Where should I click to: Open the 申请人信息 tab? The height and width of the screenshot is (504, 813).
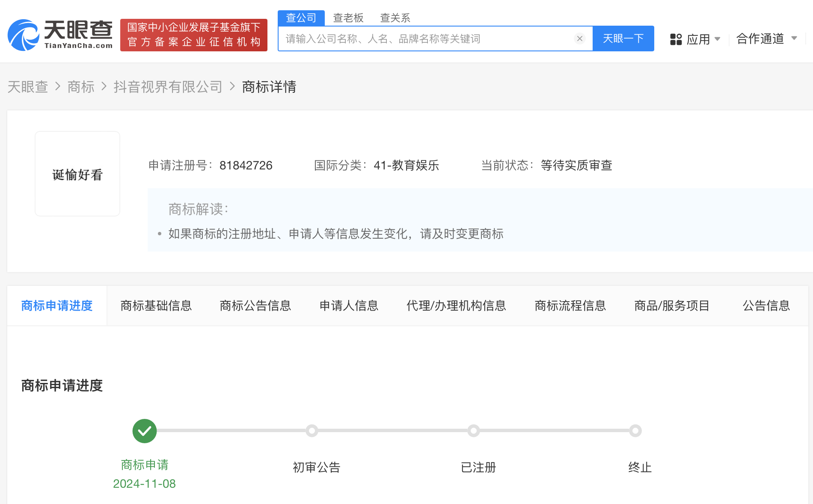(x=349, y=305)
